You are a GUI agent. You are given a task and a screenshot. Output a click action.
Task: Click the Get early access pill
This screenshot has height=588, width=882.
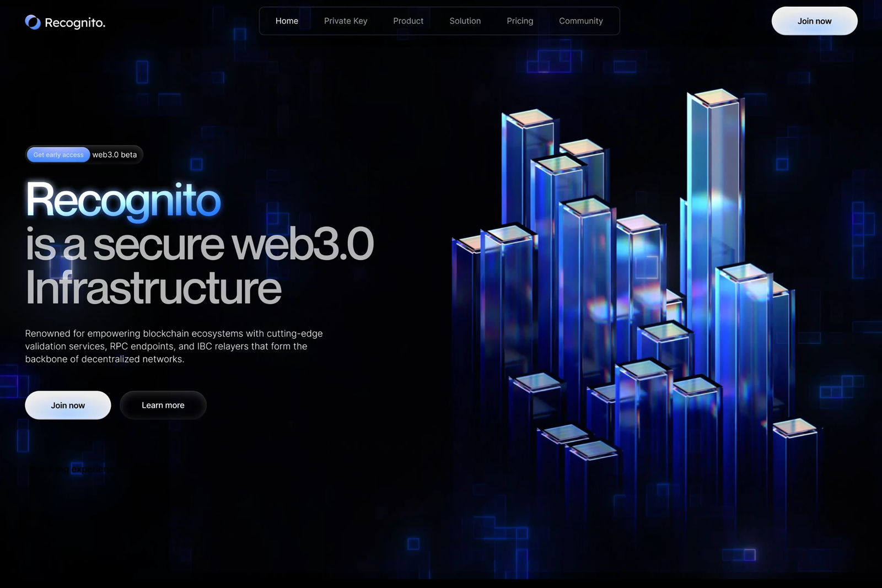click(58, 155)
